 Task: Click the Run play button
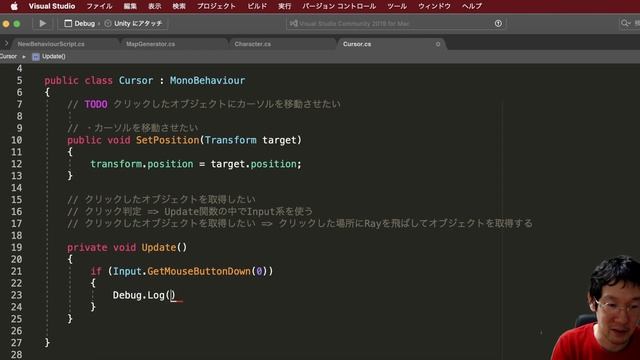[42, 23]
